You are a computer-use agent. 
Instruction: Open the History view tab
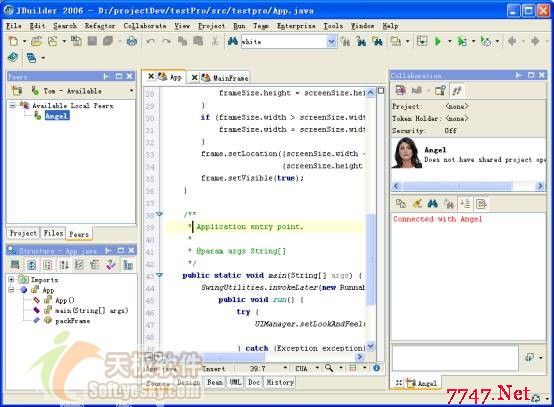[x=280, y=382]
